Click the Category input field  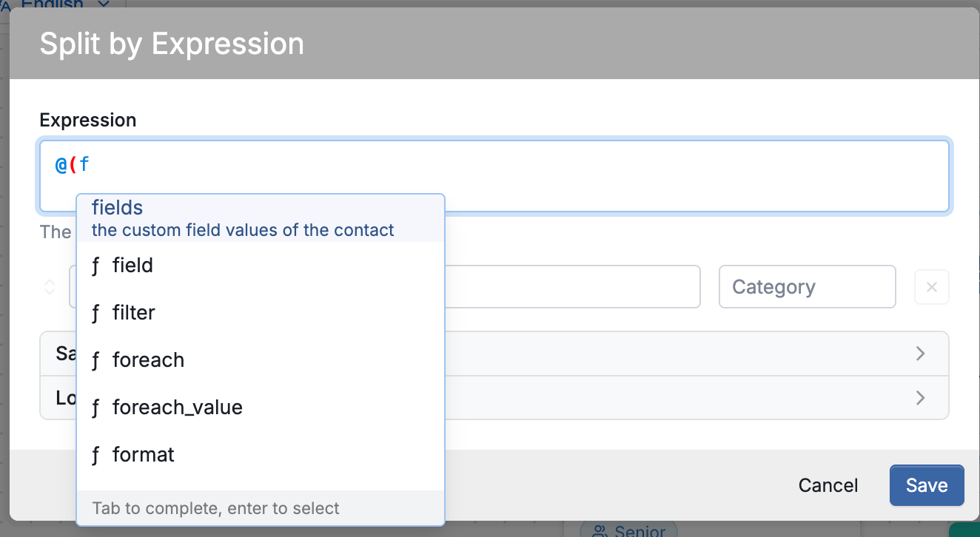point(808,287)
